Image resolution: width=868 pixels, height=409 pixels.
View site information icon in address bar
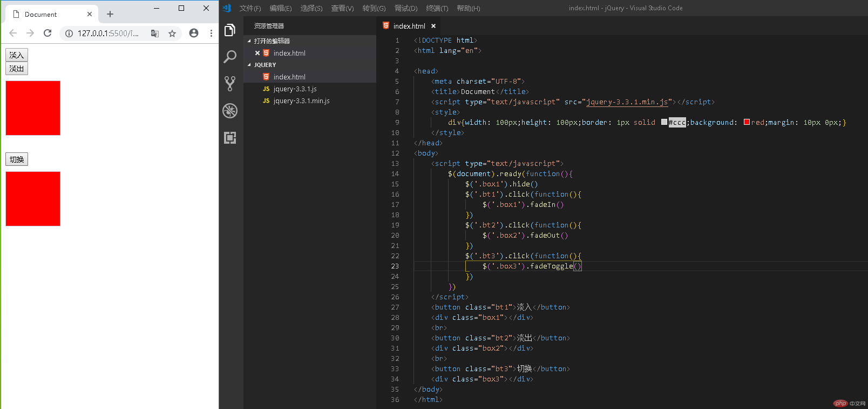click(x=69, y=33)
